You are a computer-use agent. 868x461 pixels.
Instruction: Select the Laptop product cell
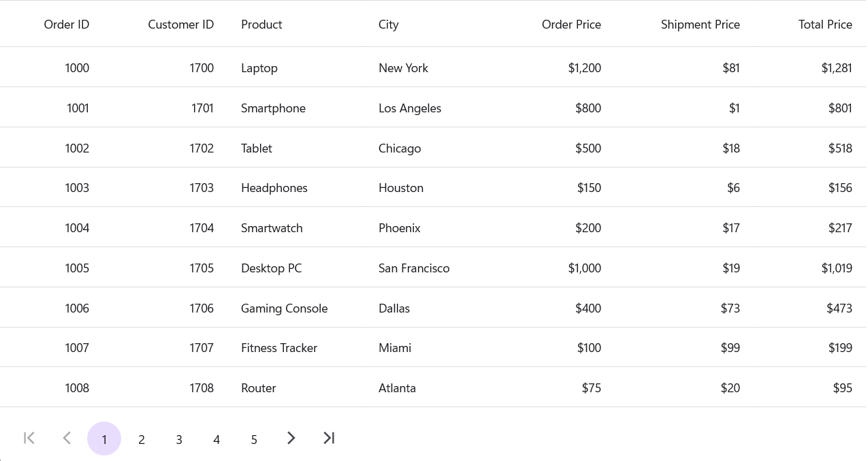259,68
